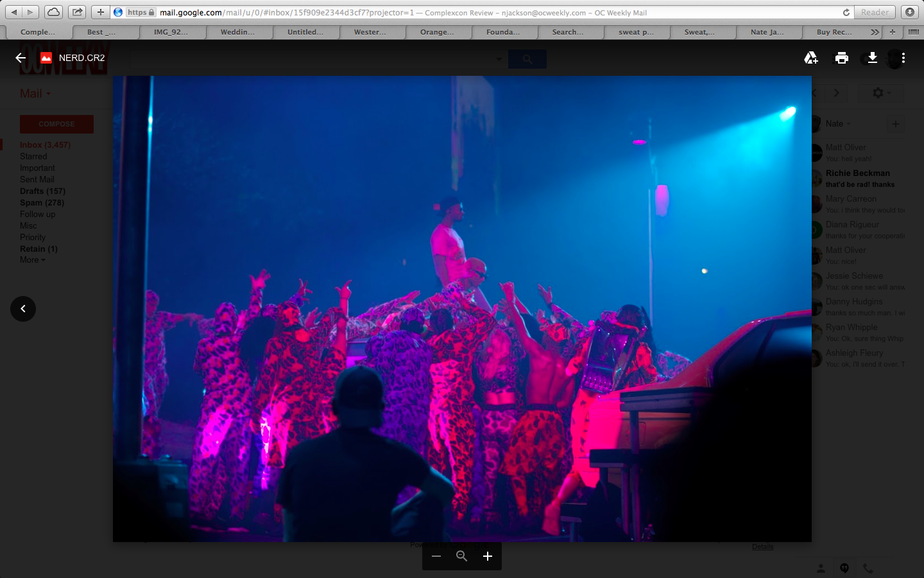This screenshot has width=924, height=578.
Task: Reload the page in address bar
Action: point(846,12)
